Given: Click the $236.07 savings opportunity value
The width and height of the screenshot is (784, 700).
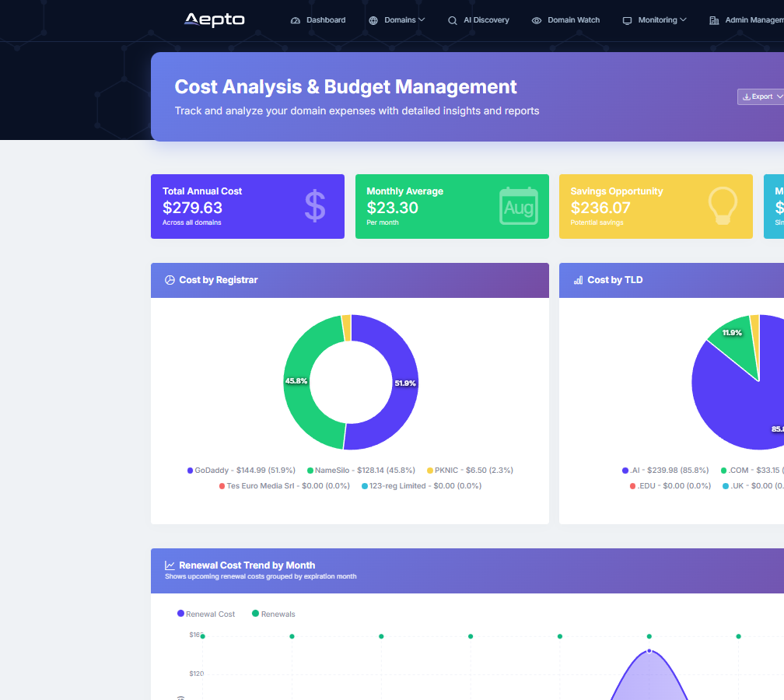Looking at the screenshot, I should (600, 208).
